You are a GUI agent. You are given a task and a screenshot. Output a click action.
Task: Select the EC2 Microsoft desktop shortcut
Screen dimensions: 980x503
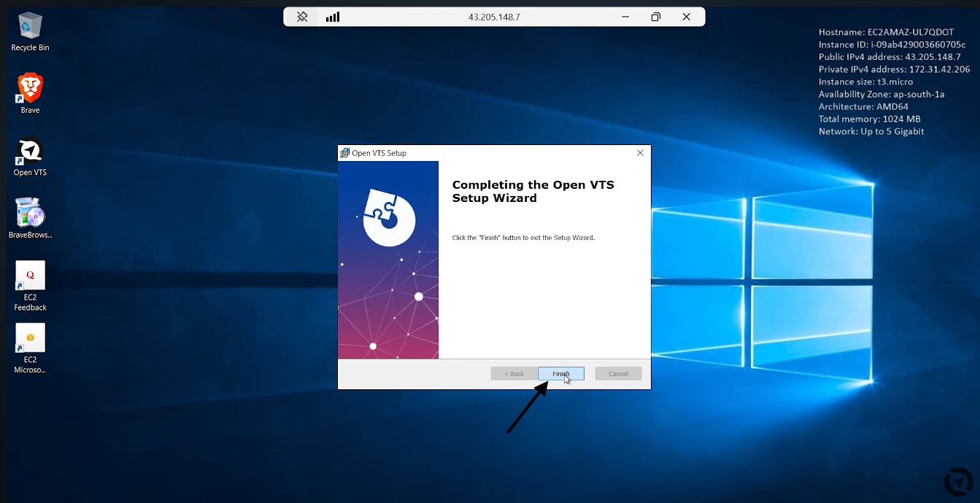click(30, 348)
